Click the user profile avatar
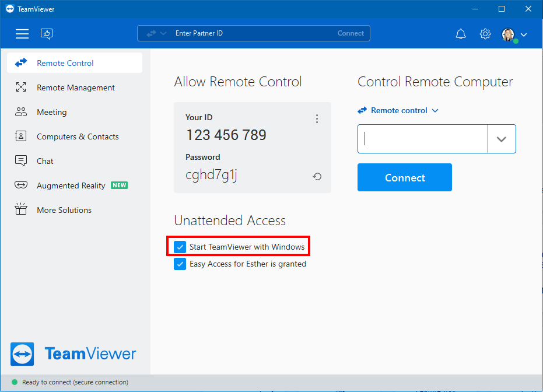The image size is (543, 392). tap(509, 34)
